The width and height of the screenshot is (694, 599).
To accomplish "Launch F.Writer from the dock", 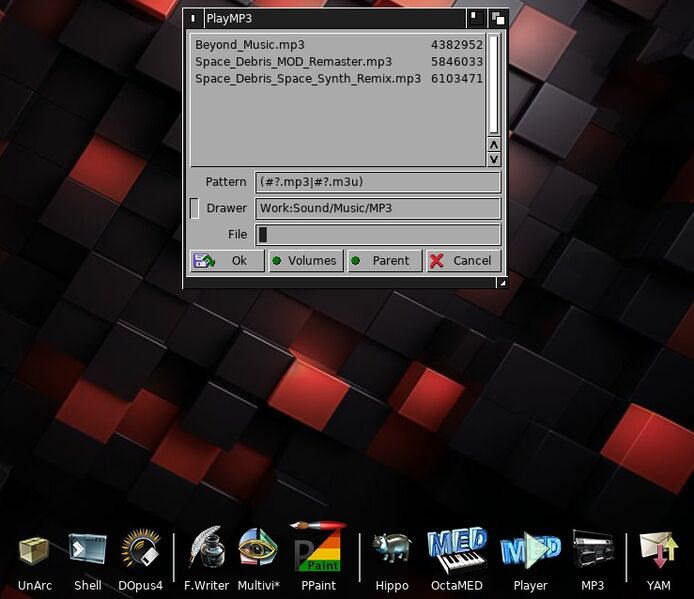I will point(206,552).
